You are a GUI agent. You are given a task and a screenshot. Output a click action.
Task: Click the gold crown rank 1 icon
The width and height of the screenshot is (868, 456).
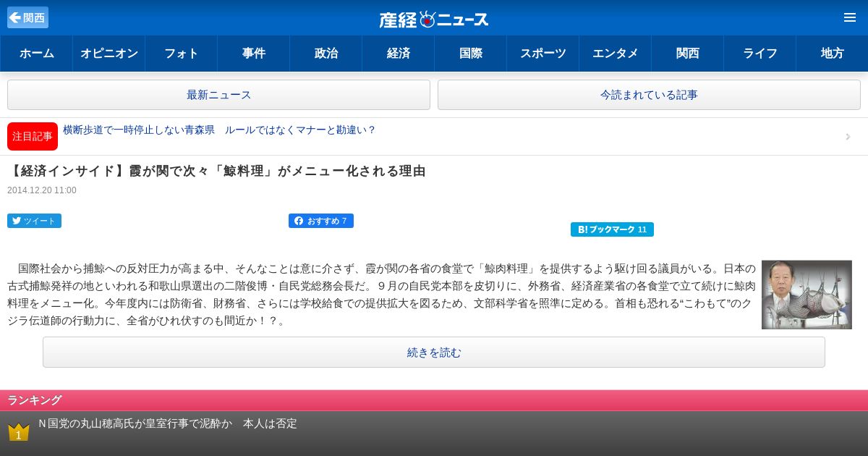(x=19, y=432)
